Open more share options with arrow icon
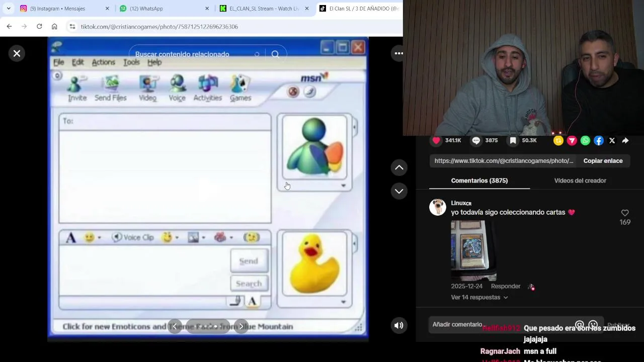This screenshot has height=362, width=644. (x=625, y=141)
